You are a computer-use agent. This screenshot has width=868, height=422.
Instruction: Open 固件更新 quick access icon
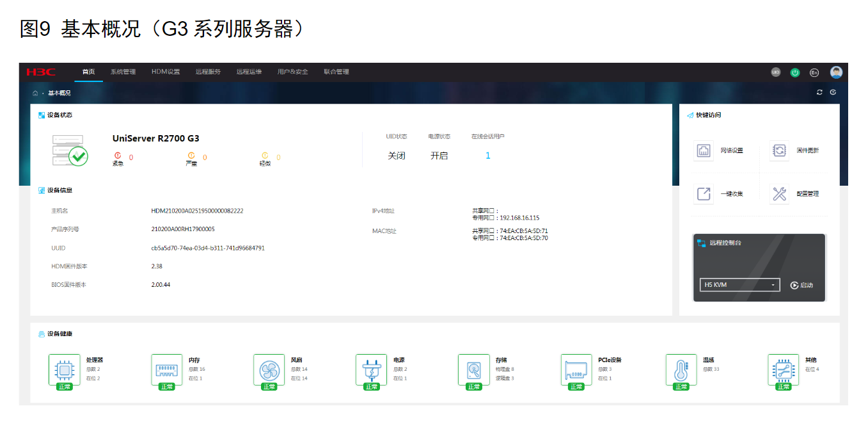point(780,150)
